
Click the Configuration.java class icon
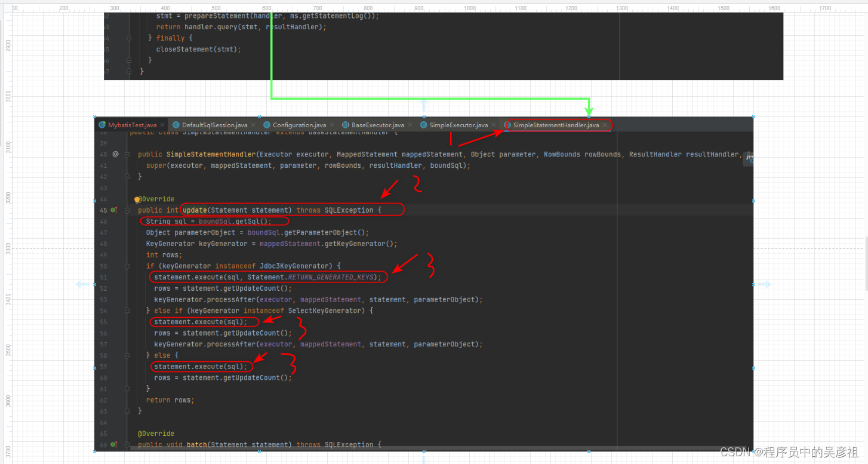267,125
